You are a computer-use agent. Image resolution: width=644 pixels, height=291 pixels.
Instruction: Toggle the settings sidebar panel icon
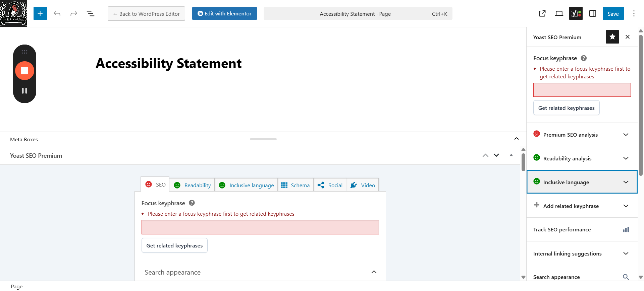pos(593,13)
